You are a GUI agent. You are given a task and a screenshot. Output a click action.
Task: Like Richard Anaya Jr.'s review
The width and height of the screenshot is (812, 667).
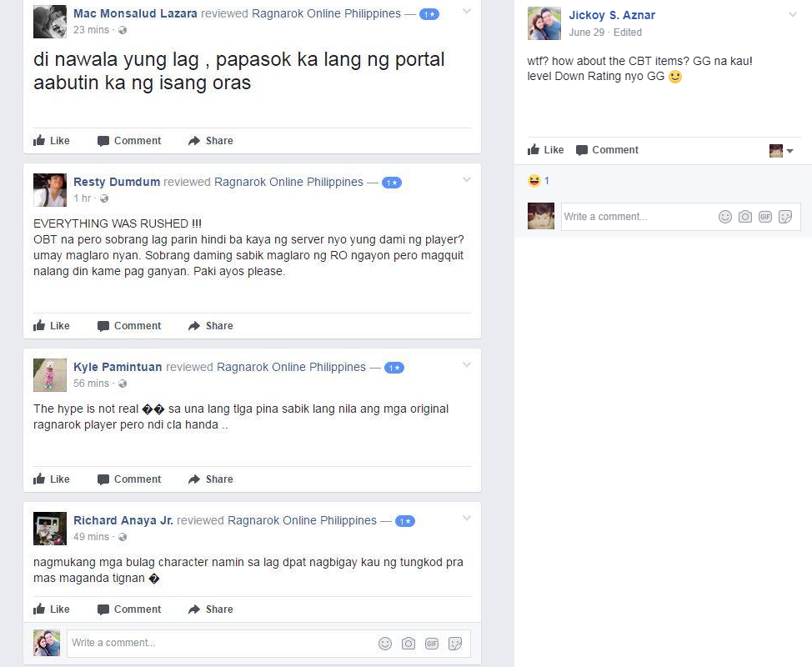pyautogui.click(x=51, y=609)
